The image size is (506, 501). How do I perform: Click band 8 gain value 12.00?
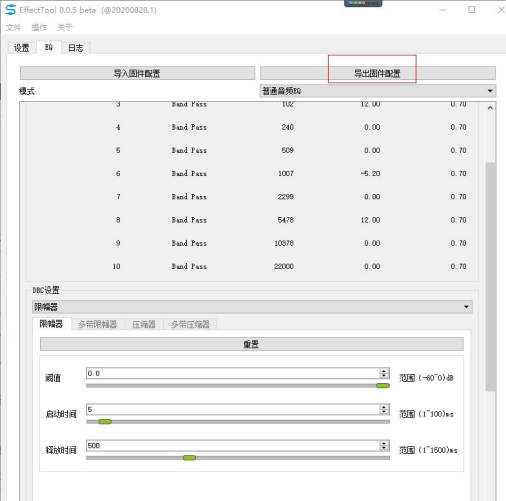(370, 220)
